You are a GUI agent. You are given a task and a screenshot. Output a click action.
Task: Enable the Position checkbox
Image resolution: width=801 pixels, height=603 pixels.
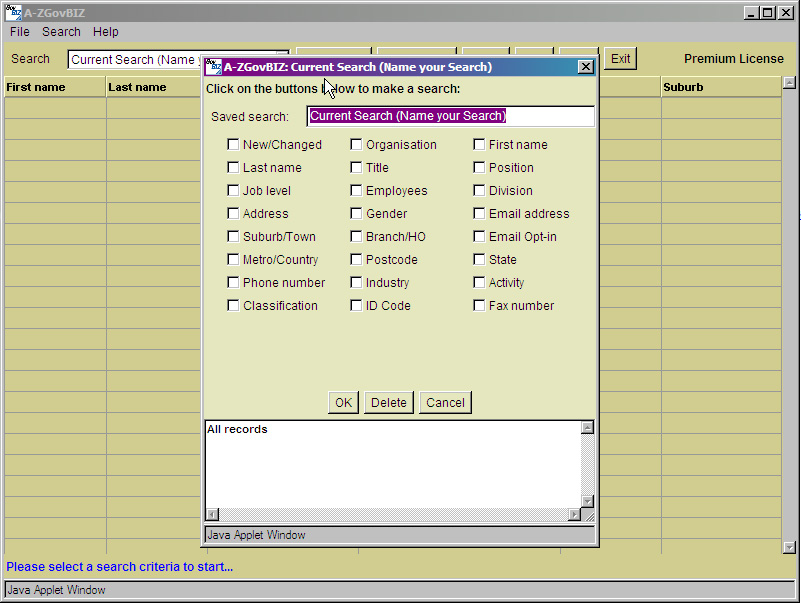(479, 168)
